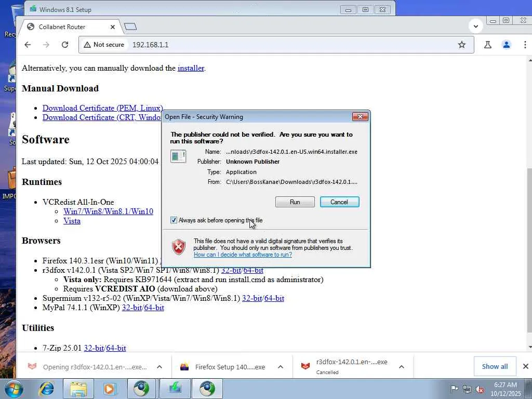Click Show all downloads button

[x=495, y=366]
